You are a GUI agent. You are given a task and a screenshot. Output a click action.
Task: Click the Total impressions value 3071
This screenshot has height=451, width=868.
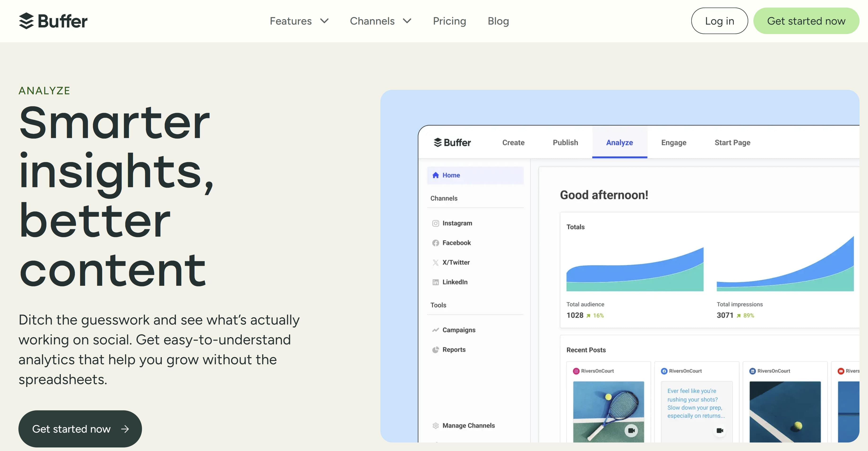click(x=725, y=315)
